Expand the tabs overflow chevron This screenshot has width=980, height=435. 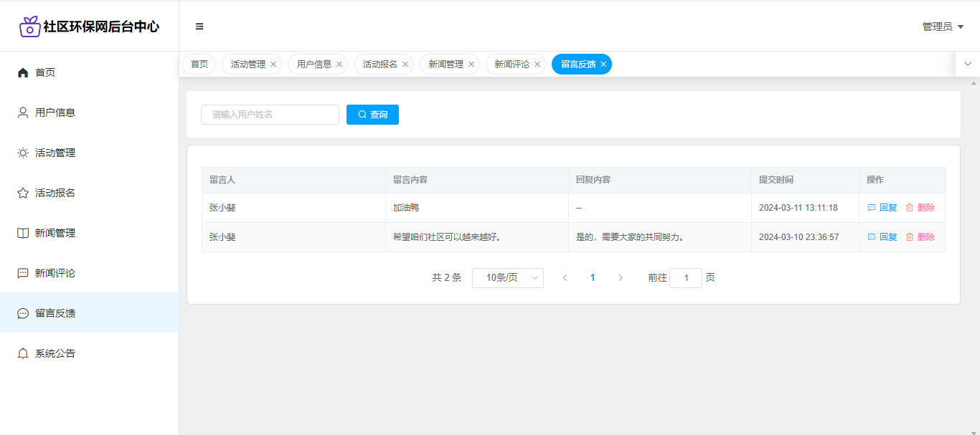pyautogui.click(x=967, y=64)
